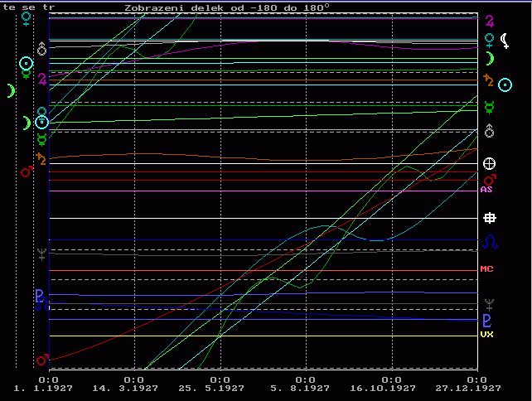The height and width of the screenshot is (401, 532).
Task: Select the blue lunar node symbol in the right legend
Action: tap(490, 242)
